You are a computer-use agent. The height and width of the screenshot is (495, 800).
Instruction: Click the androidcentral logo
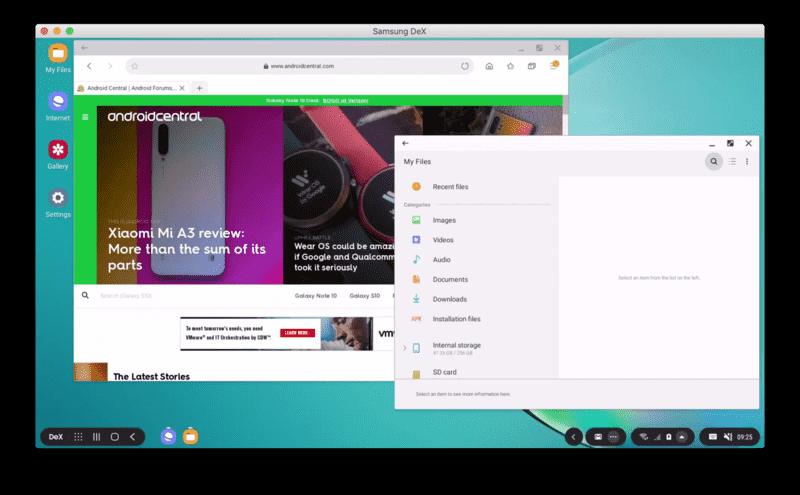[155, 116]
